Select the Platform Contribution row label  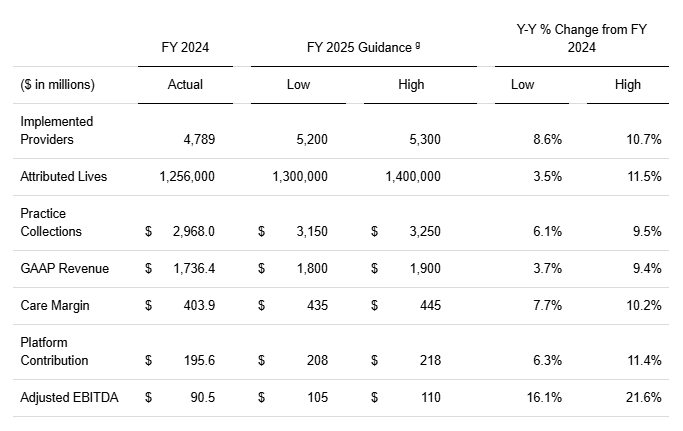pyautogui.click(x=54, y=351)
